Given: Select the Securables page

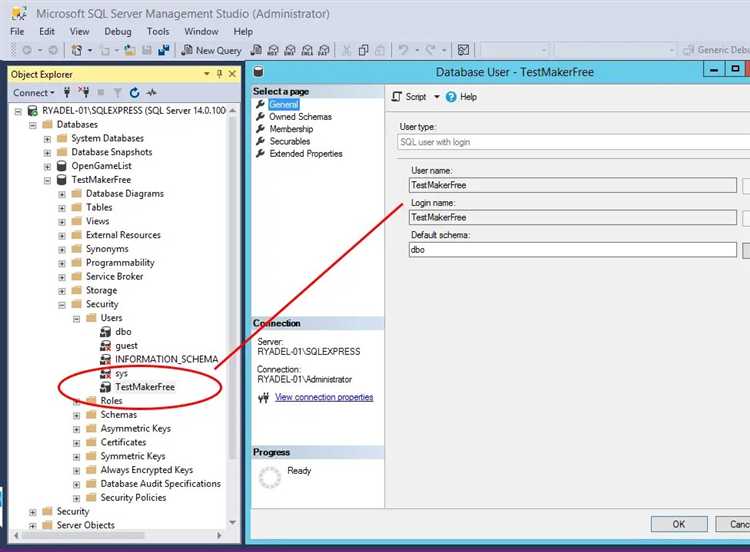Looking at the screenshot, I should point(289,142).
